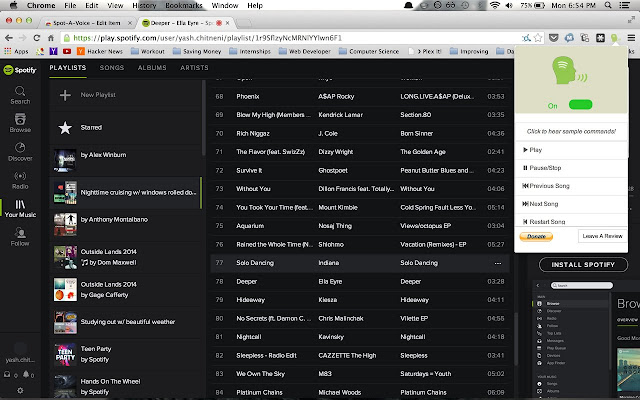Click Leave A Review button
Image resolution: width=640 pixels, height=400 pixels.
tap(602, 236)
